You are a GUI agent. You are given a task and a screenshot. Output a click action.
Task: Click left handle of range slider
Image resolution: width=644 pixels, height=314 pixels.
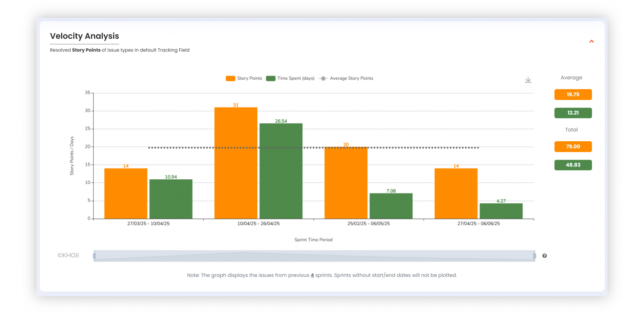94,256
